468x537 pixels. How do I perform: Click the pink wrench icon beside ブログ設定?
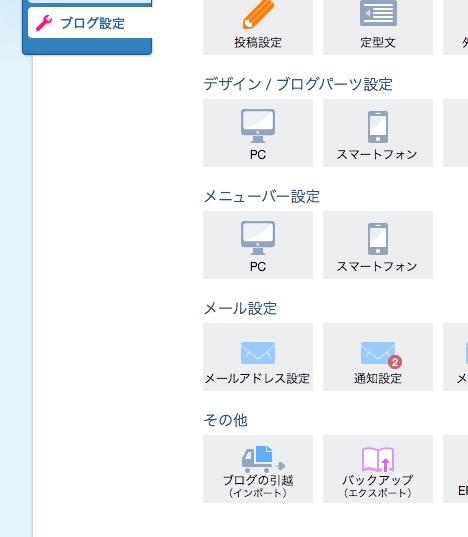pos(44,23)
